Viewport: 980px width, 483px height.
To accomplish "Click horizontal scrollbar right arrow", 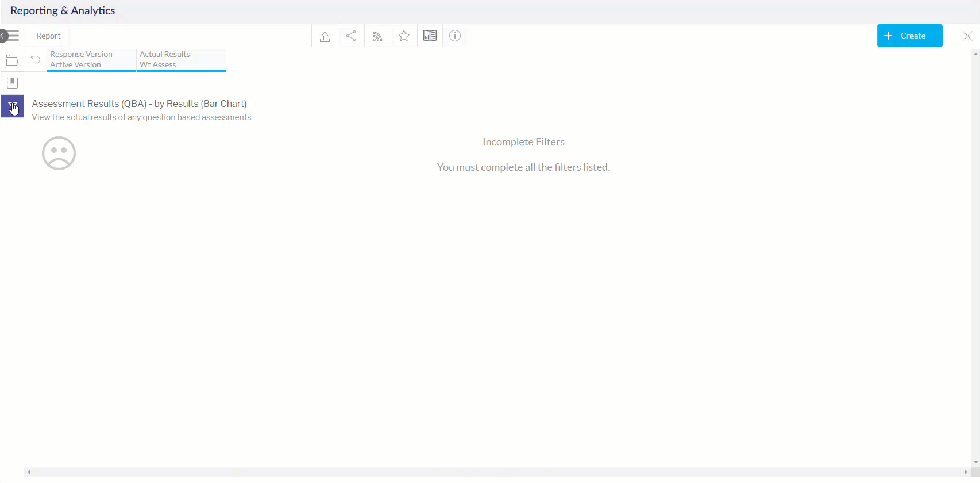I will point(966,473).
